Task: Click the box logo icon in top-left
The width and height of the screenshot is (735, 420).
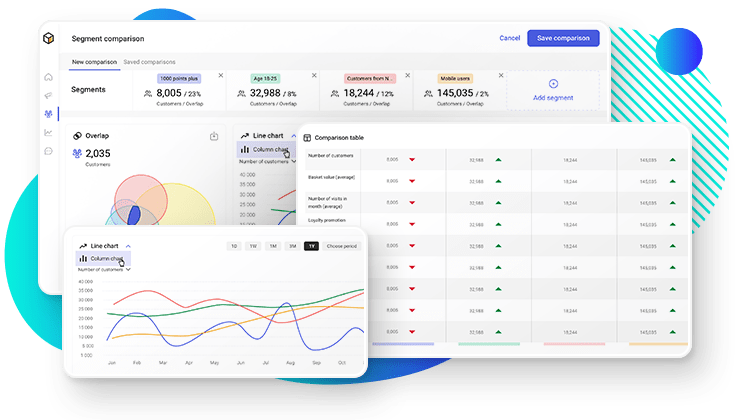Action: click(x=48, y=38)
